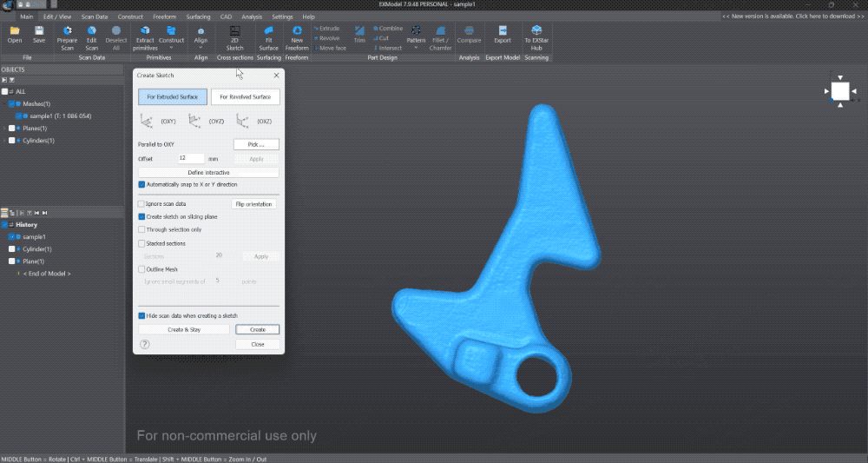The width and height of the screenshot is (868, 463).
Task: Click the Offset value input field
Action: pyautogui.click(x=191, y=159)
